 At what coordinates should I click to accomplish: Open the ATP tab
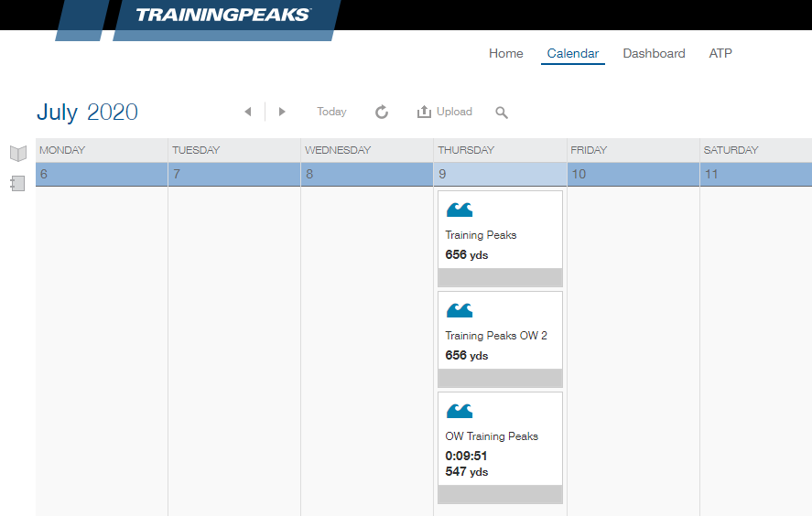click(720, 53)
